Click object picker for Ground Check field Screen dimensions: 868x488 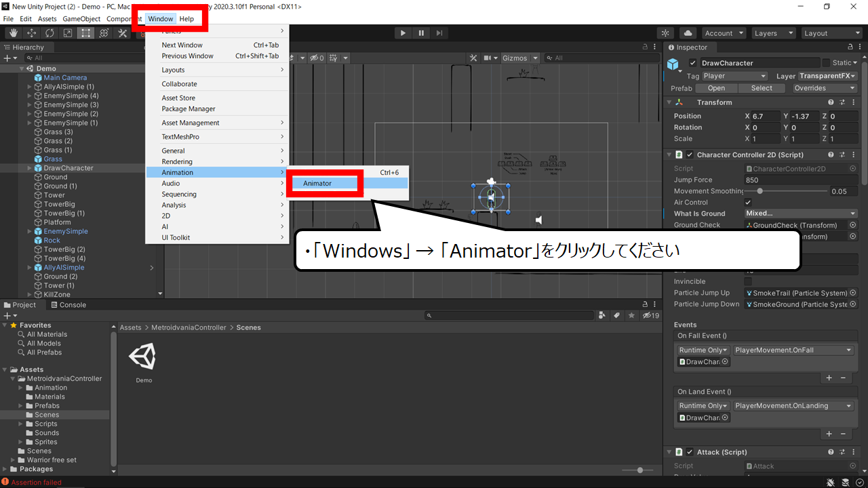tap(852, 225)
